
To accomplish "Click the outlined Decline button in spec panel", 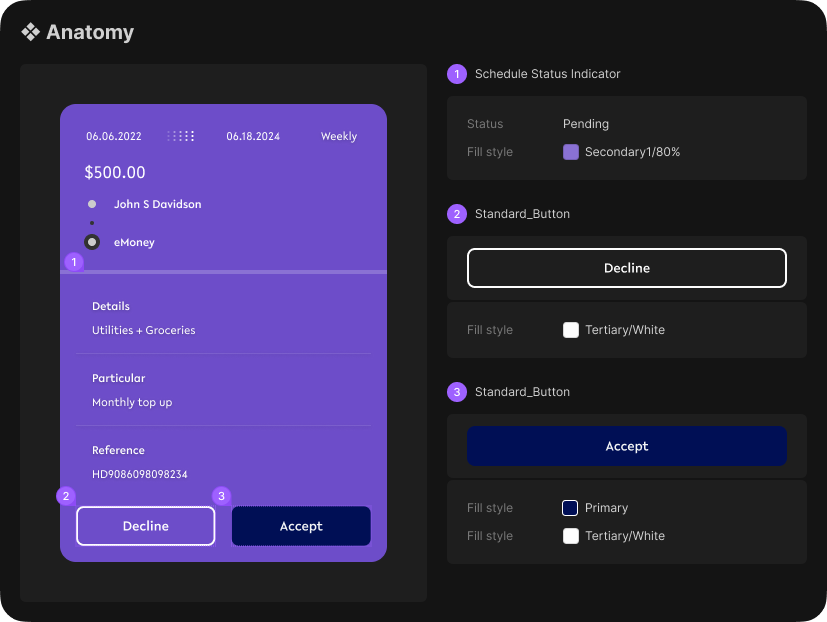I will pyautogui.click(x=627, y=268).
